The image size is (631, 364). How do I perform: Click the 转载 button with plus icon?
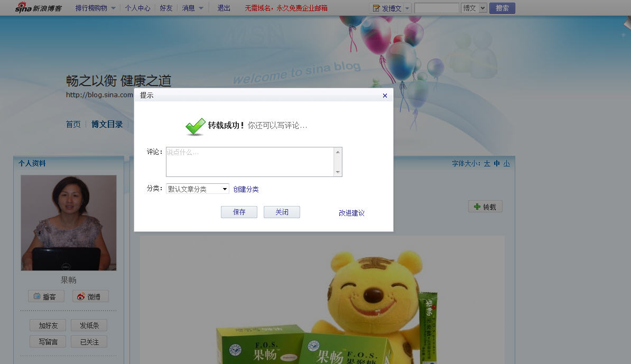pos(485,207)
